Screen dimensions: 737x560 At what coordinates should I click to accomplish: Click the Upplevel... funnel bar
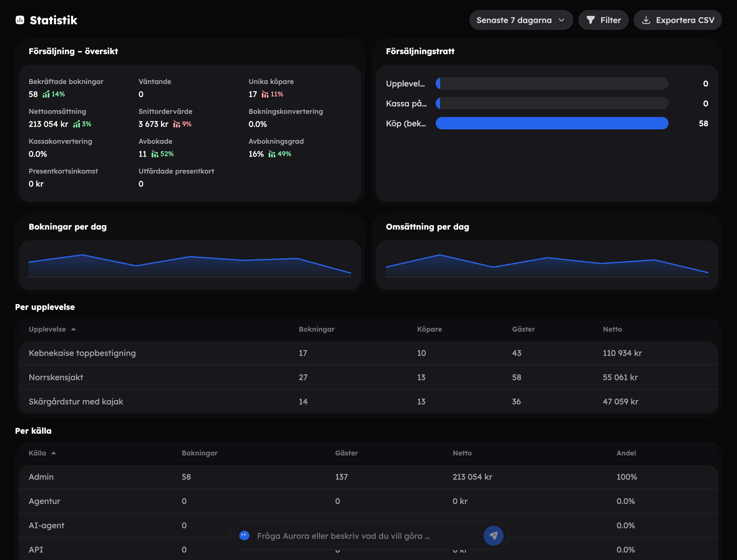tap(552, 83)
